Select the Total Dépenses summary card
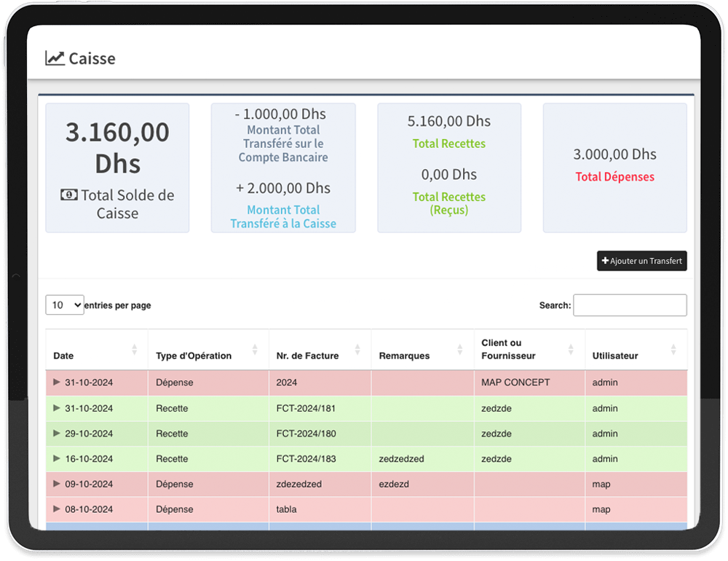The height and width of the screenshot is (561, 728). [x=614, y=168]
